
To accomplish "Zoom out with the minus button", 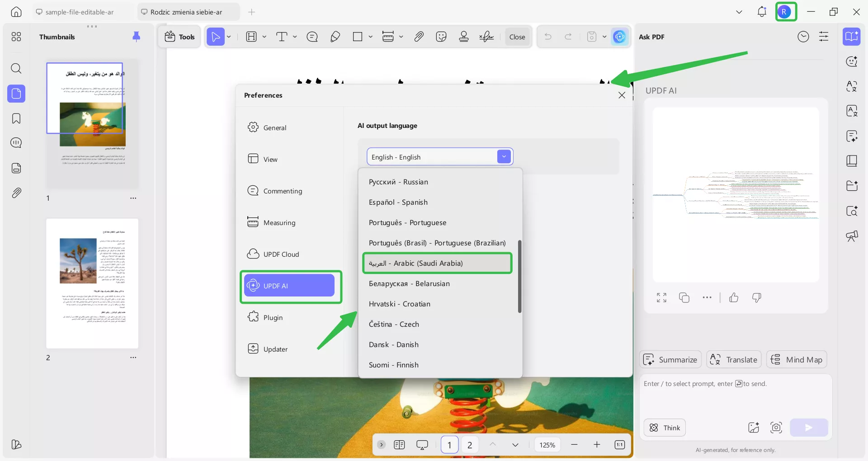I will 574,445.
